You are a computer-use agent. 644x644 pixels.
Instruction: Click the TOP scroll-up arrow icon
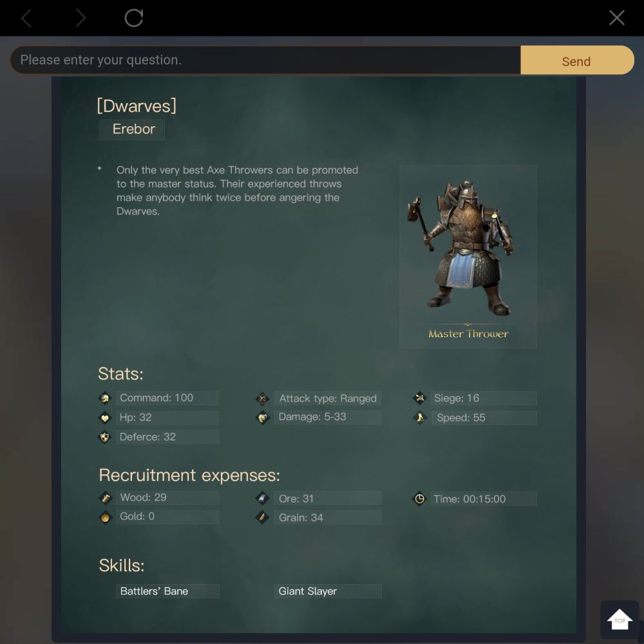(620, 620)
